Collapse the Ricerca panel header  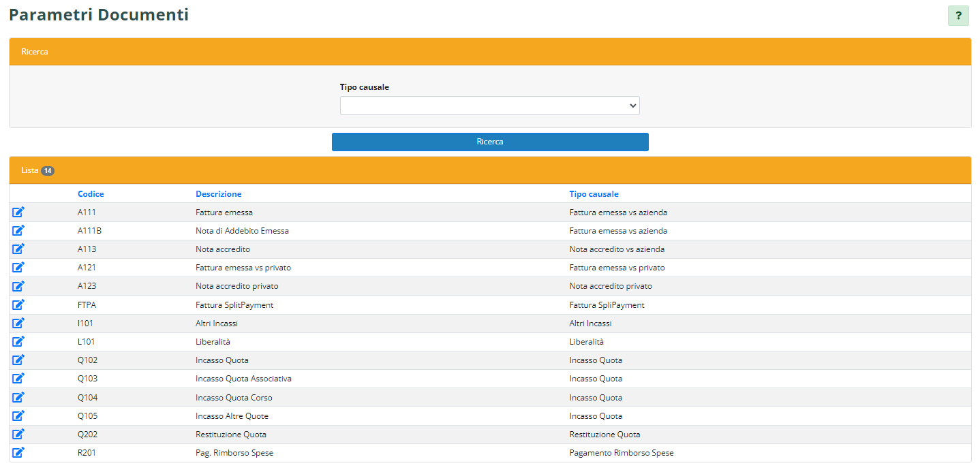pyautogui.click(x=489, y=52)
